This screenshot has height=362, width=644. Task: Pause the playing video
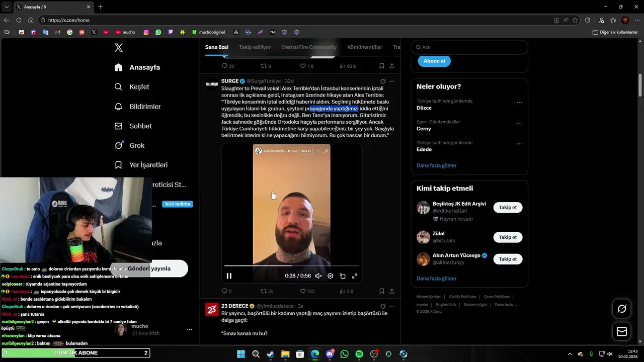(x=229, y=276)
